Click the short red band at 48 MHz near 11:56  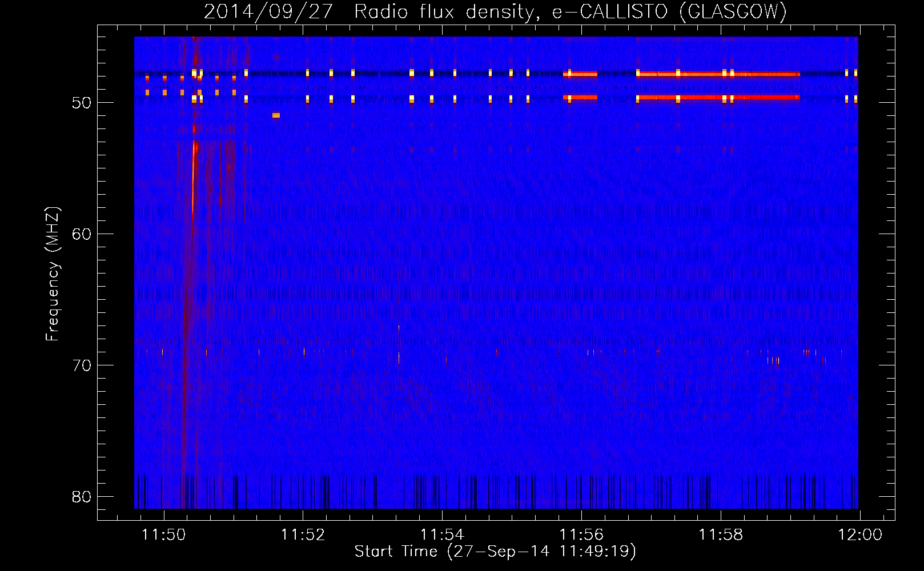pyautogui.click(x=580, y=74)
